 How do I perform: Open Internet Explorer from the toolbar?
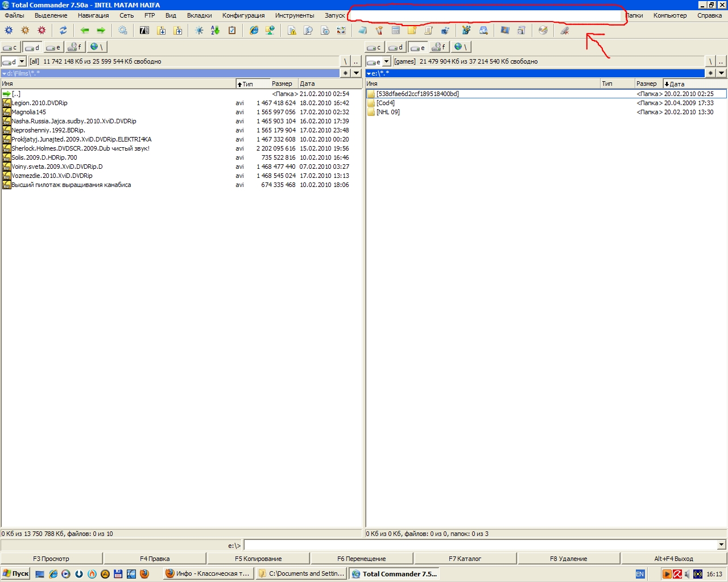[x=254, y=31]
